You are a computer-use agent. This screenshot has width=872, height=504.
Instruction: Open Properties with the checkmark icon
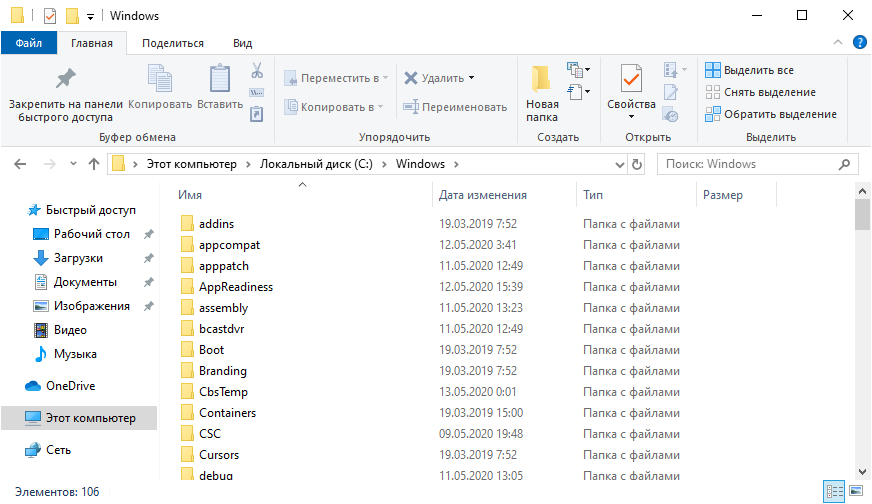[631, 78]
